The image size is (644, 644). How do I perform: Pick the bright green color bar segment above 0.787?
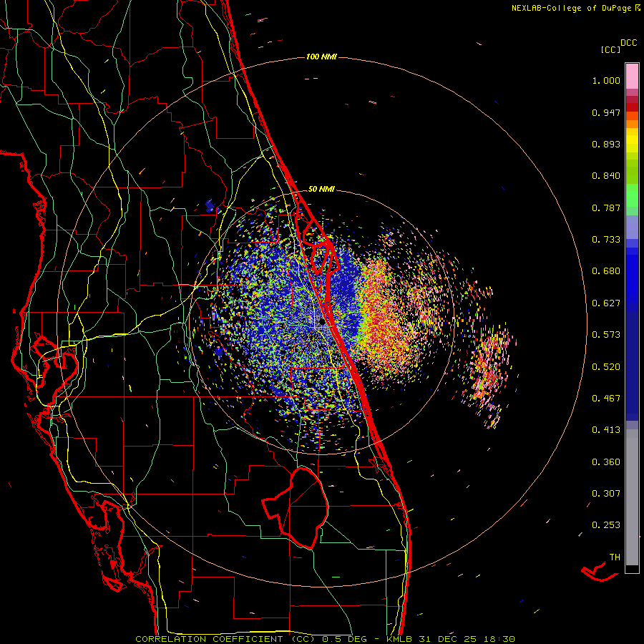pos(632,195)
